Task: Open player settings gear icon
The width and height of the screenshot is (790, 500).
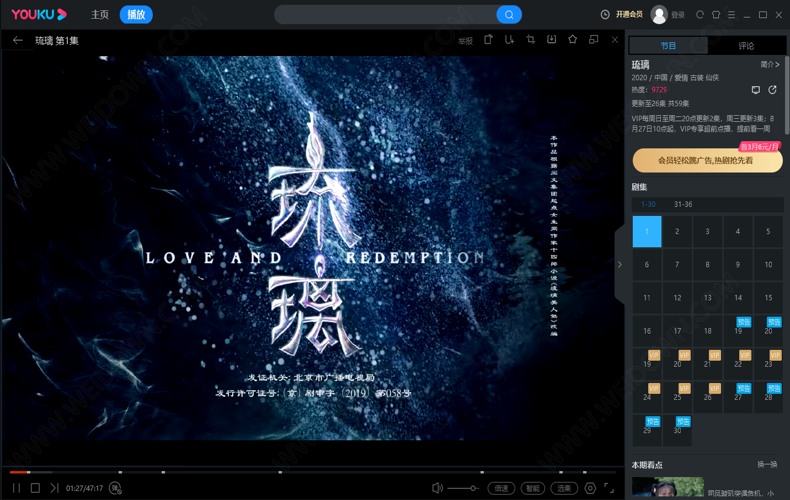Action: click(x=590, y=488)
